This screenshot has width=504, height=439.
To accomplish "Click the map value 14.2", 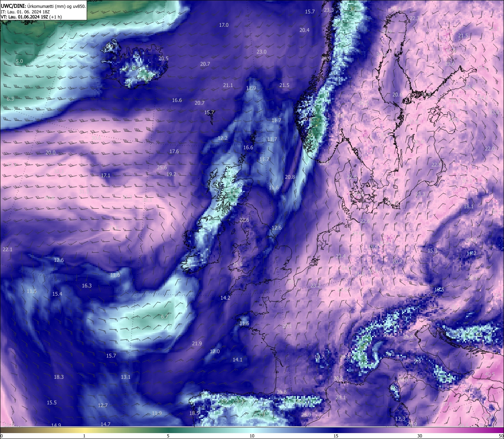I will (x=225, y=298).
